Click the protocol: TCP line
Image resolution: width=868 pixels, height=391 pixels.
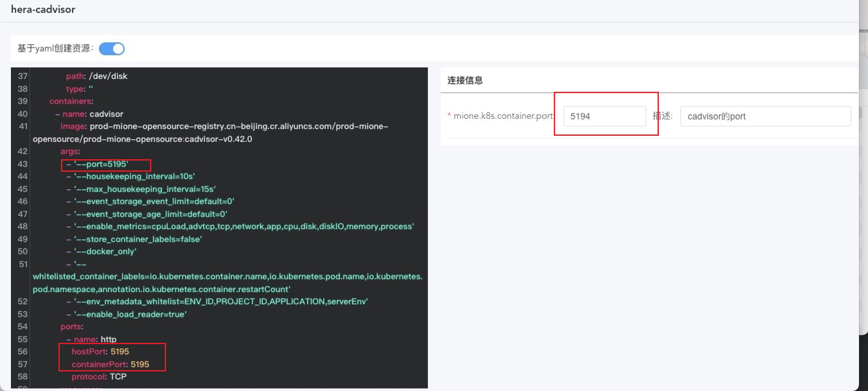tap(99, 377)
